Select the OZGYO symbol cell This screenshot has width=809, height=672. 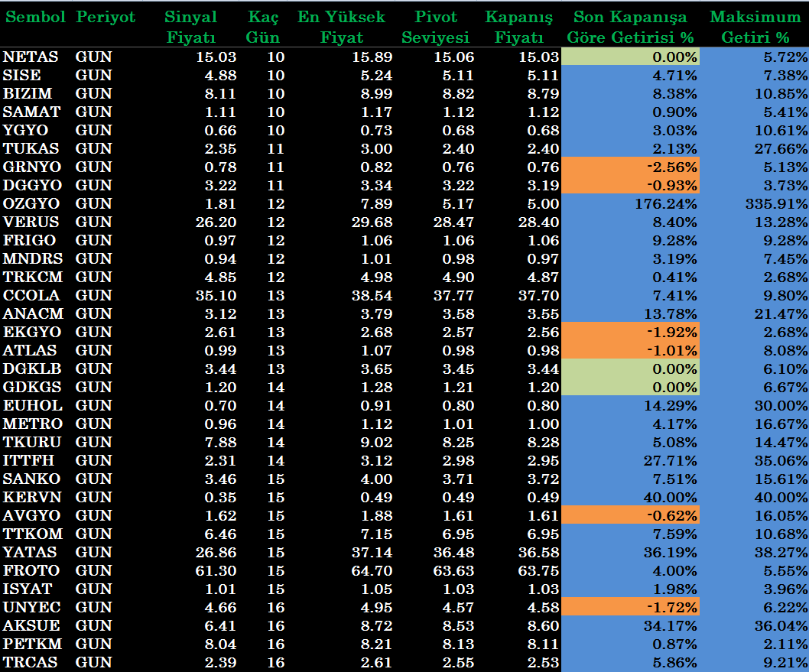tap(31, 203)
